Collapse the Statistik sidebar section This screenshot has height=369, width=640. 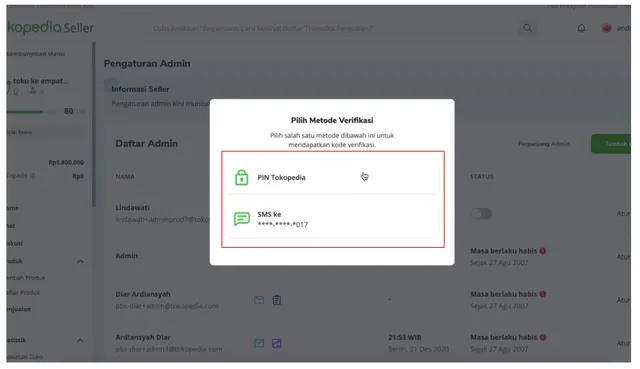point(80,340)
